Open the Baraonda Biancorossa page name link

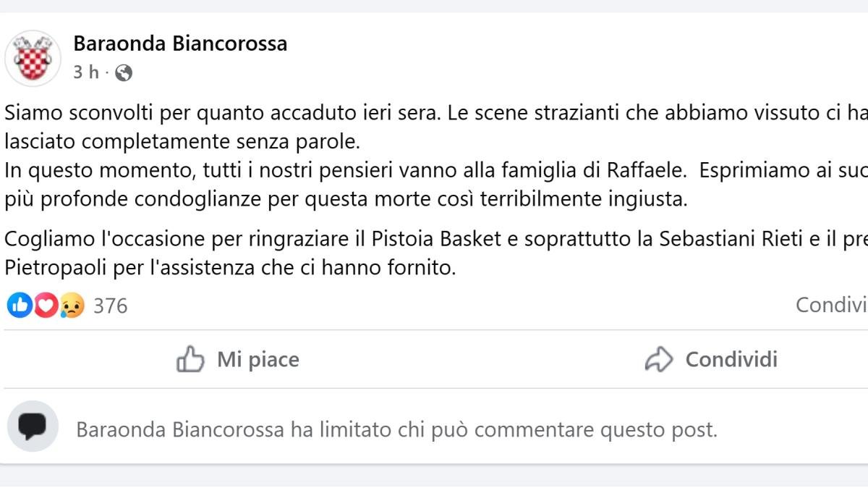[180, 43]
